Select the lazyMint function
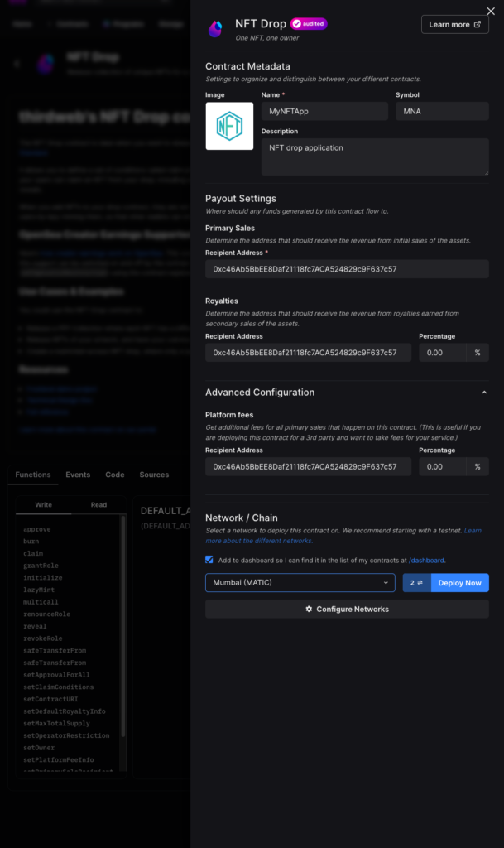504x848 pixels. pyautogui.click(x=39, y=590)
